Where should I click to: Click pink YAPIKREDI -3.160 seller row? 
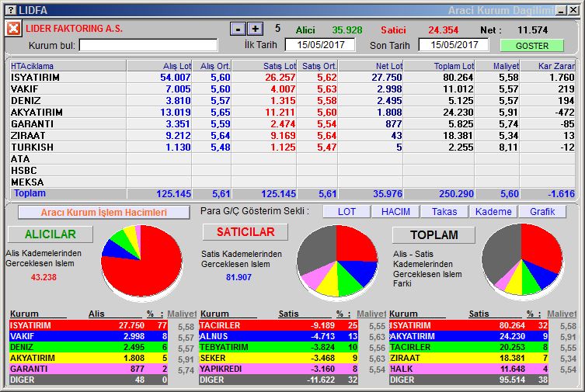279,369
